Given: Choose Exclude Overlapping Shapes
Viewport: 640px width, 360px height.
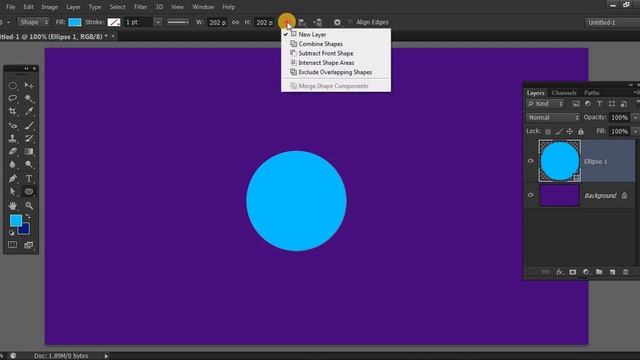Looking at the screenshot, I should 336,72.
